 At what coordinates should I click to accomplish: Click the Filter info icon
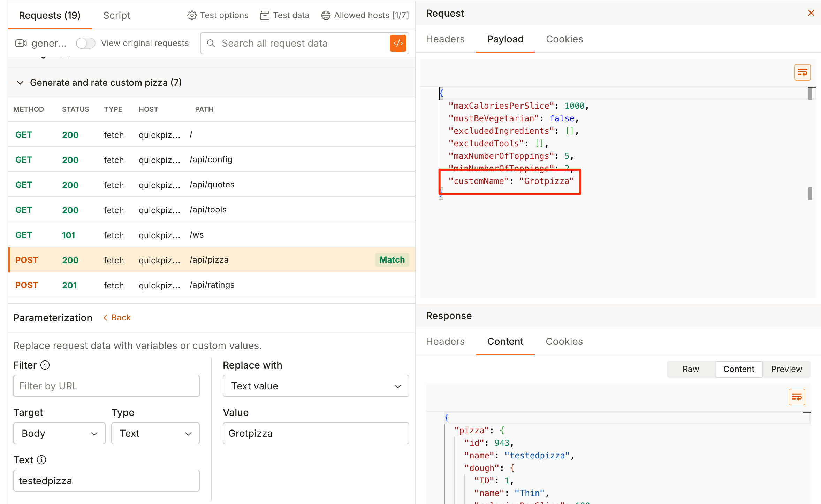(45, 365)
